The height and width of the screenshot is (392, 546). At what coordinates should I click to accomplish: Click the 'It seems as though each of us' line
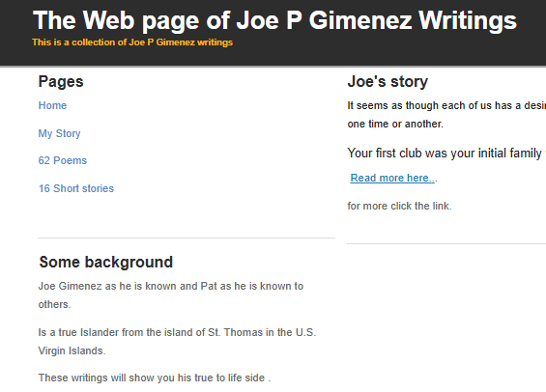pyautogui.click(x=446, y=105)
